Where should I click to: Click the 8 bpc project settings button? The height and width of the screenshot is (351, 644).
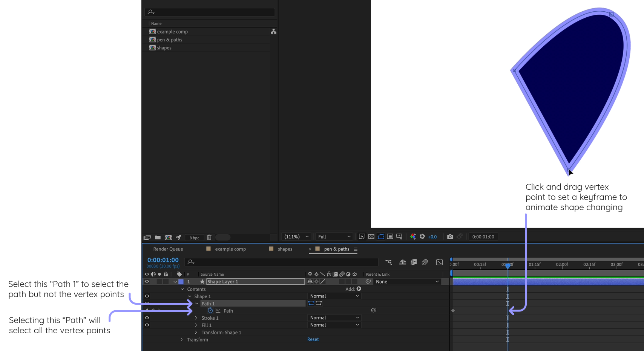pos(194,238)
